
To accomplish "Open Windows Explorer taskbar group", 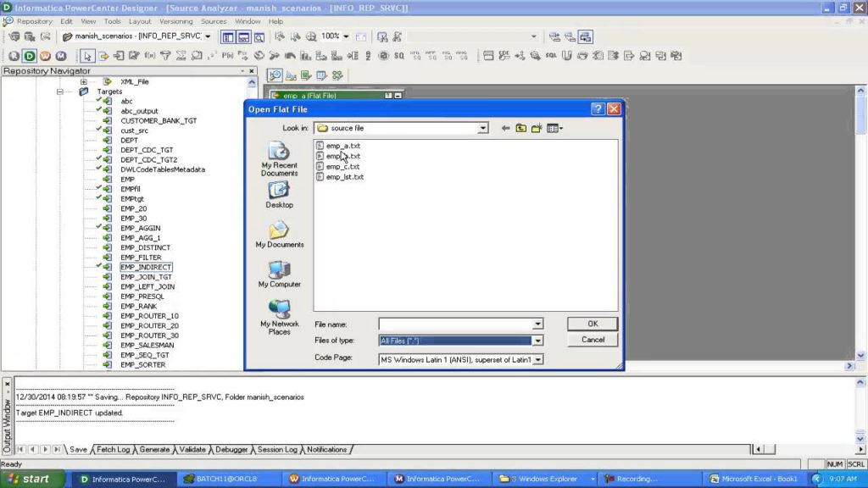I will tap(547, 480).
